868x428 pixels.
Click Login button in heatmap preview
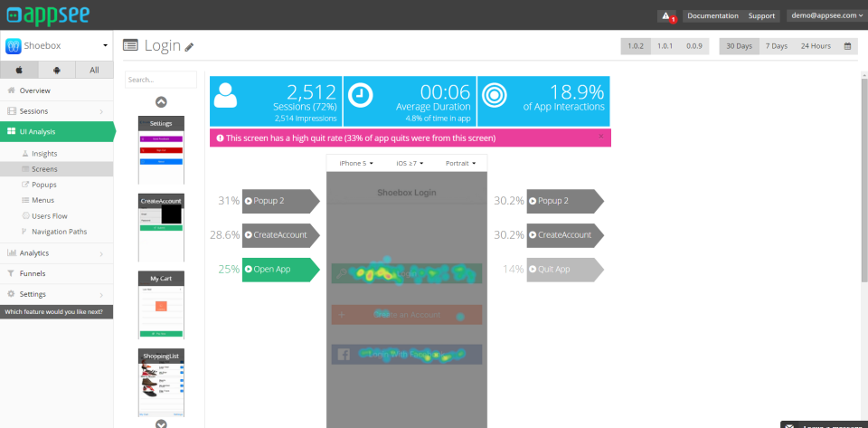[x=407, y=273]
